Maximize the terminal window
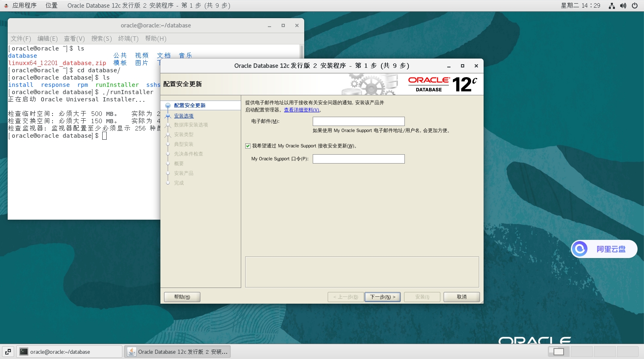Image resolution: width=644 pixels, height=359 pixels. pyautogui.click(x=283, y=25)
